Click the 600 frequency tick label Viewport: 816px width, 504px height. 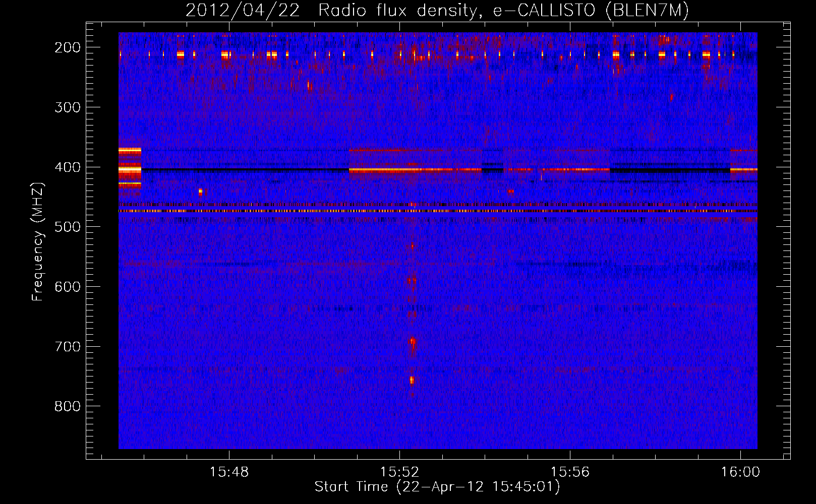[x=68, y=287]
